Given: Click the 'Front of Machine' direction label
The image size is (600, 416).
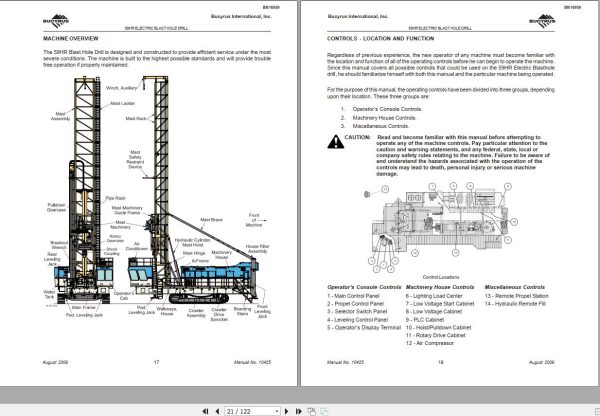Looking at the screenshot, I should pos(254,220).
